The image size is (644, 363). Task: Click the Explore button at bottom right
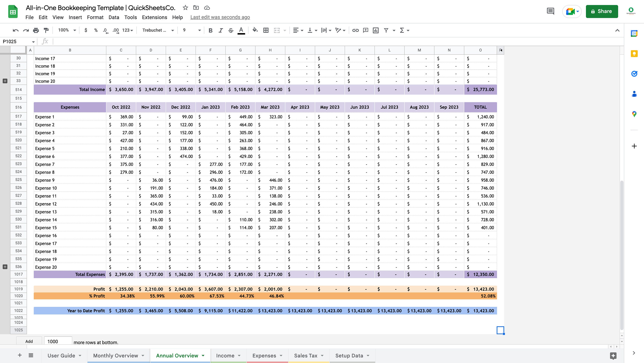pyautogui.click(x=613, y=356)
